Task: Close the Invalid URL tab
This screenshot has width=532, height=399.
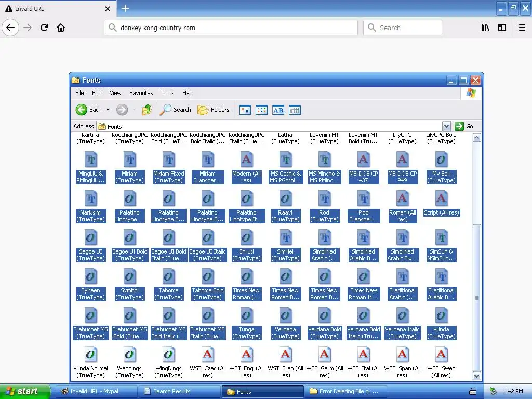Action: [x=108, y=9]
